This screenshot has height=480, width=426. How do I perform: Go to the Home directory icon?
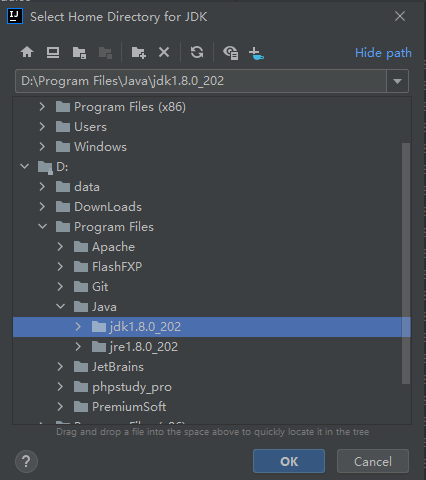[x=27, y=52]
